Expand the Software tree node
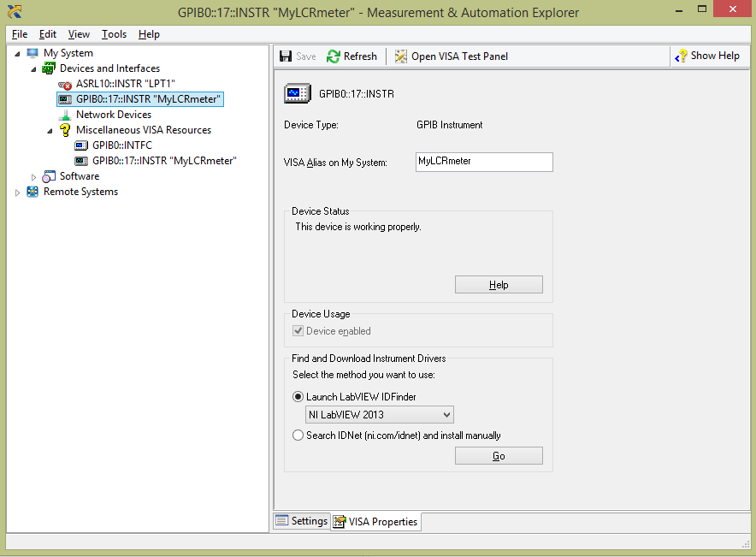 tap(33, 177)
